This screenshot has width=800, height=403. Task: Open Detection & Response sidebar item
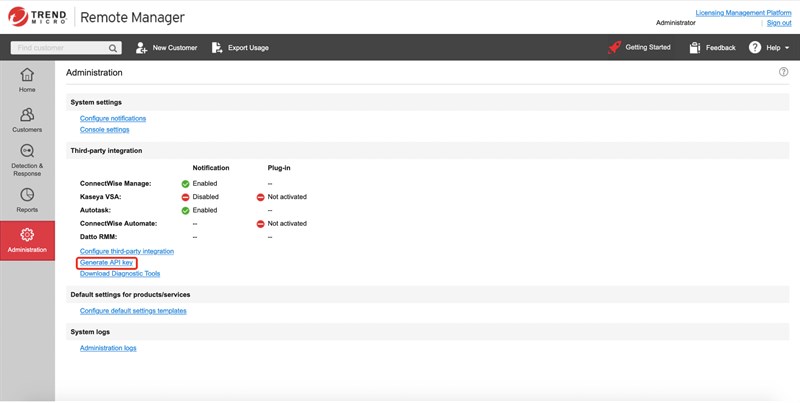click(x=27, y=159)
